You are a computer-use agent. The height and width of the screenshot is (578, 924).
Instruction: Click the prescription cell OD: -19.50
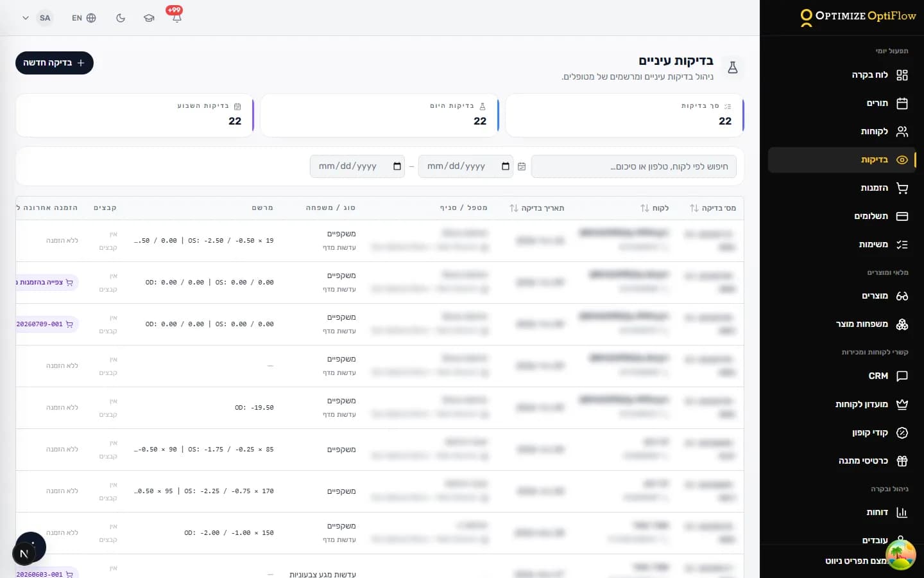[x=254, y=408]
